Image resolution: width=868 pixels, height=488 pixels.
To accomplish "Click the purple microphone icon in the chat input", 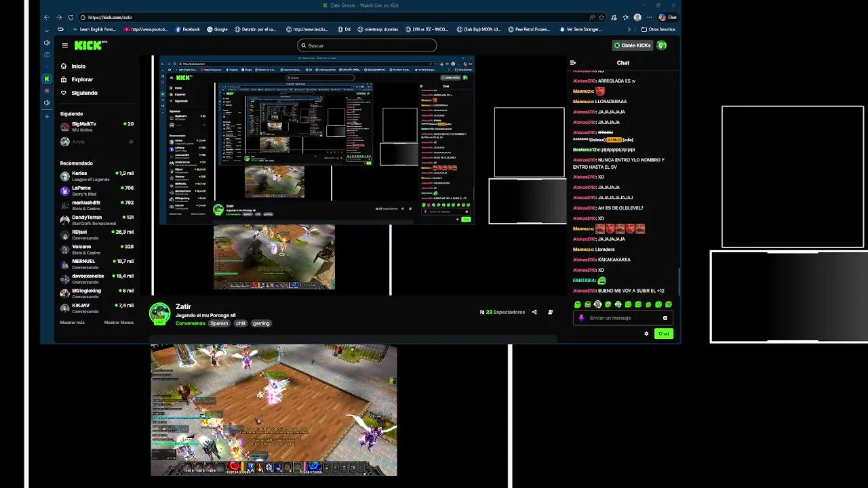I will coord(581,318).
